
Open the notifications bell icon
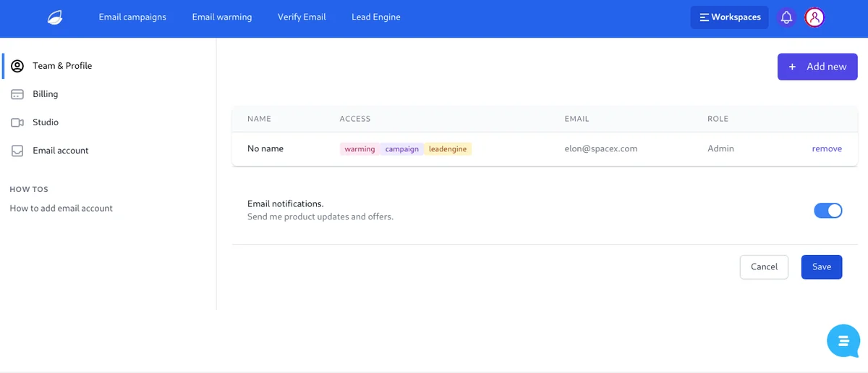(787, 17)
